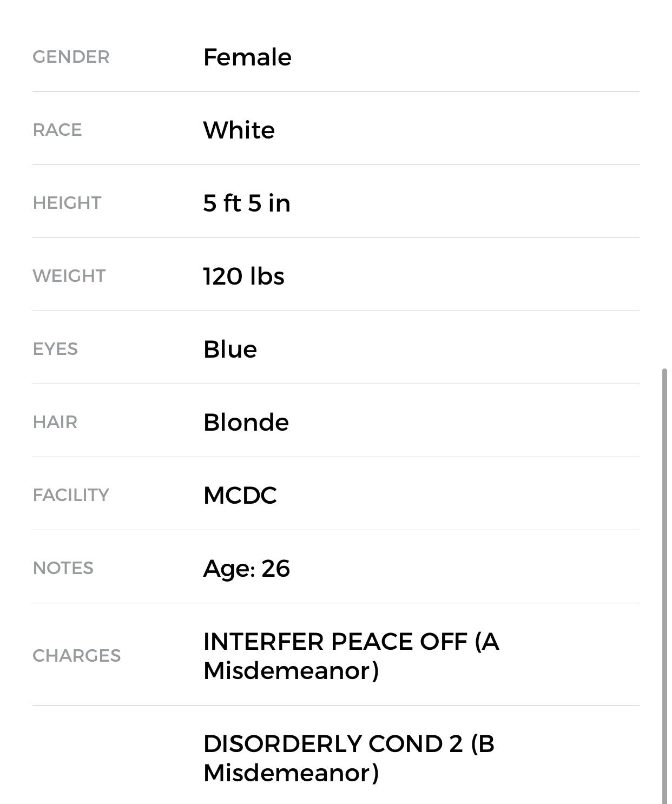Screen dimensions: 672x804
Task: Click the GENDER field label
Action: click(x=71, y=57)
